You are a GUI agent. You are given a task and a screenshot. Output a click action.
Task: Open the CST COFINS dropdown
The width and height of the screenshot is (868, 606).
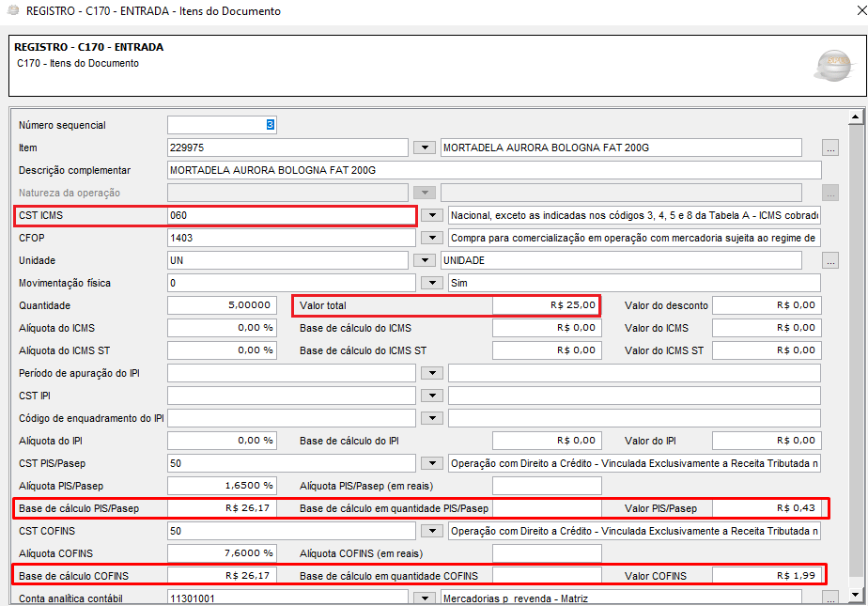point(431,531)
